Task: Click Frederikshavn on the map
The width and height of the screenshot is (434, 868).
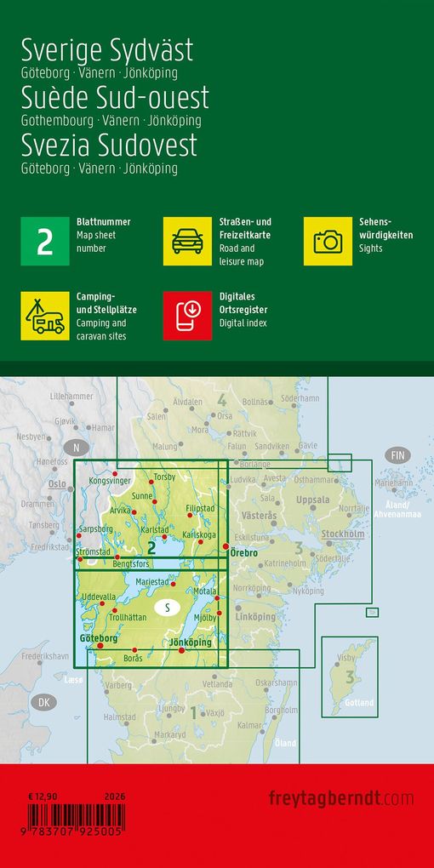Action: point(45,657)
